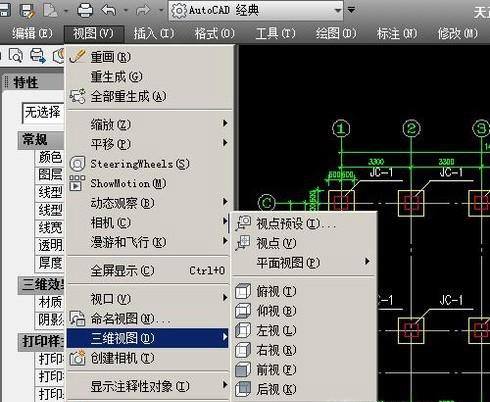Open the 标注(N) menu

point(397,34)
